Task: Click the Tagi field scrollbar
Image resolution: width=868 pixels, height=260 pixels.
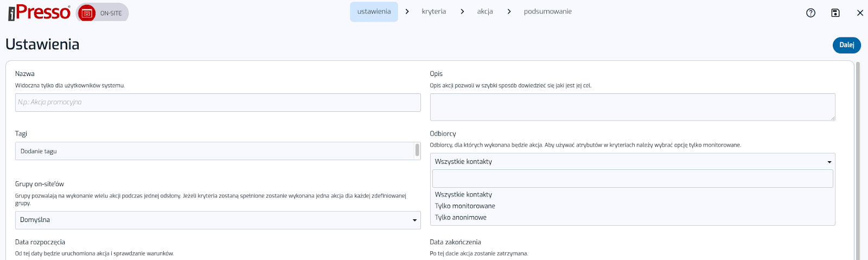Action: pyautogui.click(x=417, y=150)
